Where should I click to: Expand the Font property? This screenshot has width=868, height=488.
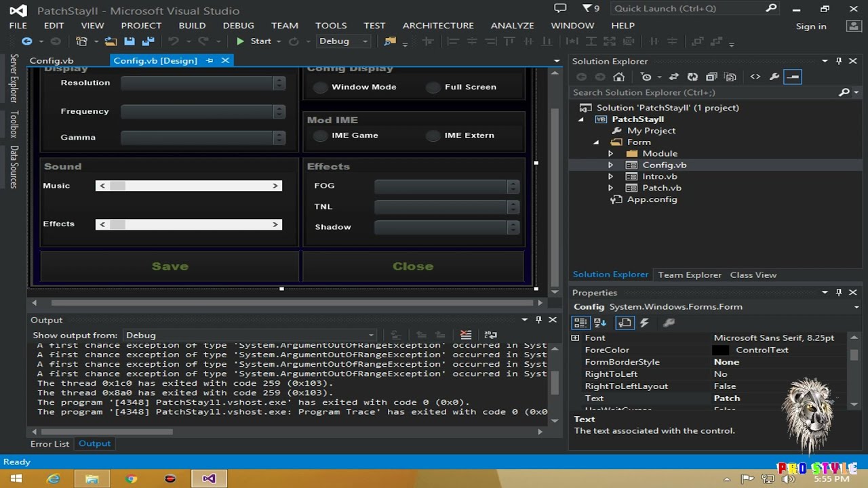click(x=576, y=338)
